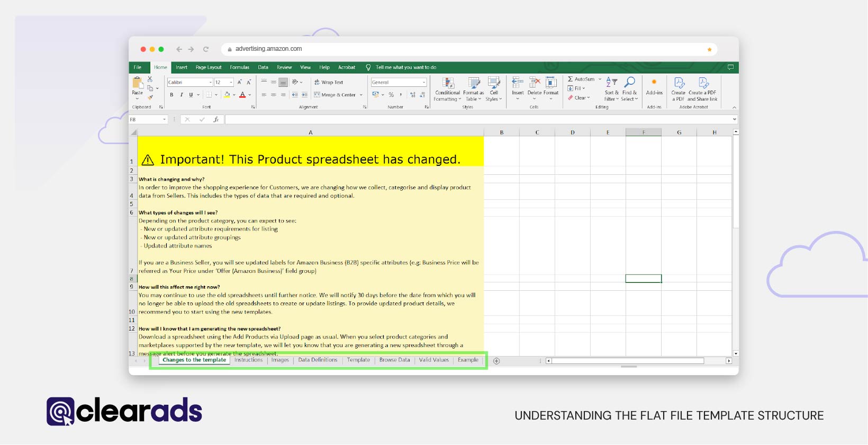Toggle Underline formatting
868x445 pixels.
(x=191, y=95)
